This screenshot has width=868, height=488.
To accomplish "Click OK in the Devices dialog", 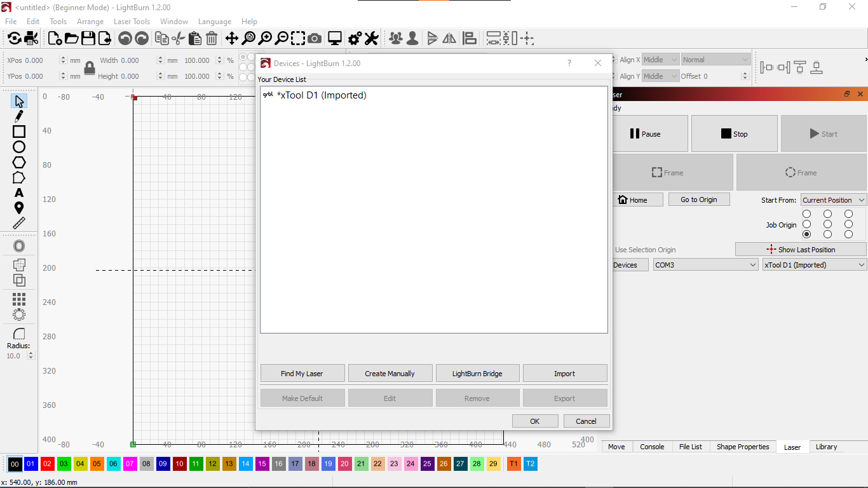I will pyautogui.click(x=535, y=421).
